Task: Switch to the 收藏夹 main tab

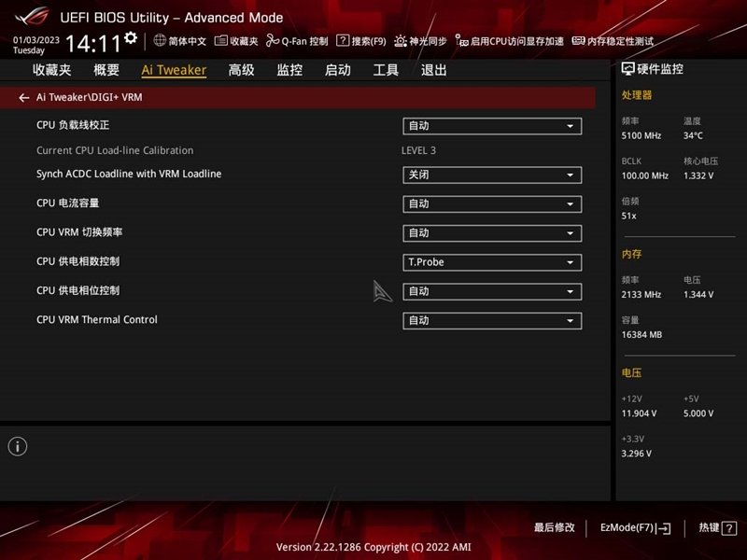Action: point(52,70)
